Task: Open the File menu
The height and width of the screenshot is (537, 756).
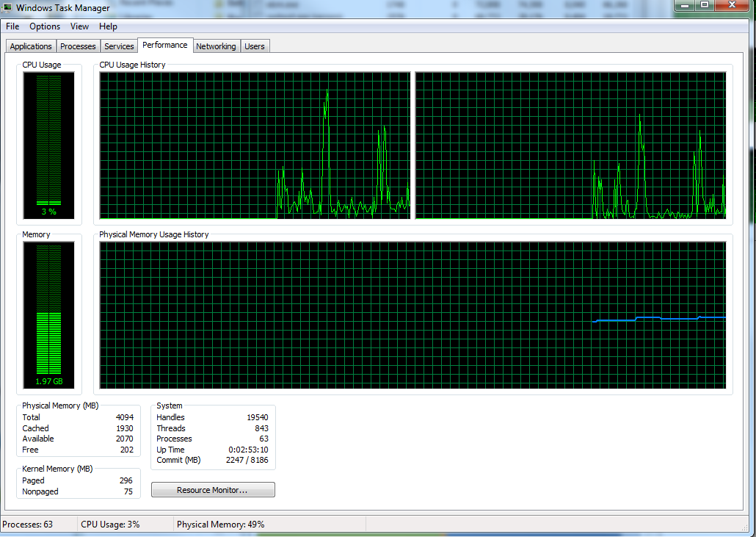Action: 12,26
